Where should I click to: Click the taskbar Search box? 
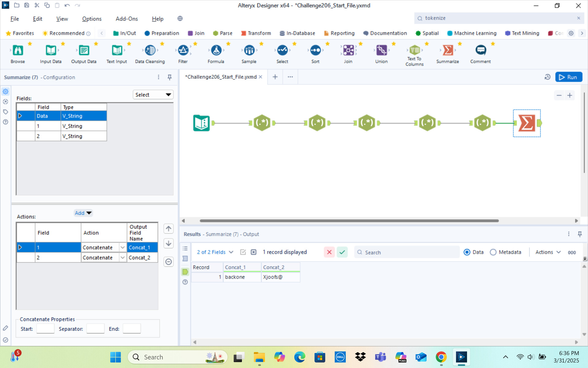point(178,357)
